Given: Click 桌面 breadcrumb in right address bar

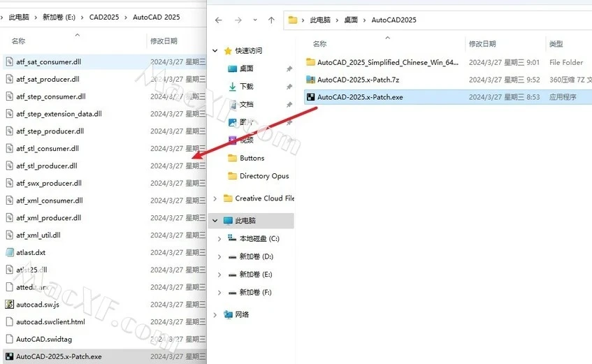Looking at the screenshot, I should click(x=351, y=20).
